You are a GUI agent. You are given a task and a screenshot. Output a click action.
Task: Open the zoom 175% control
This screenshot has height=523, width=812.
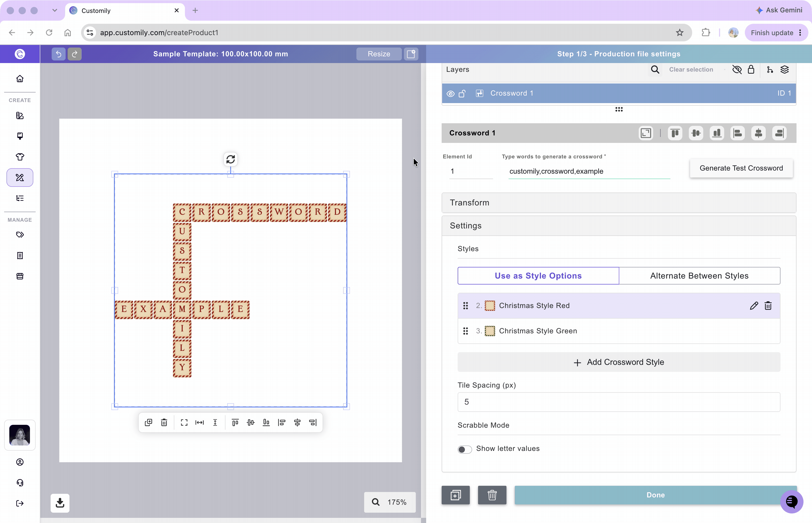click(x=390, y=502)
